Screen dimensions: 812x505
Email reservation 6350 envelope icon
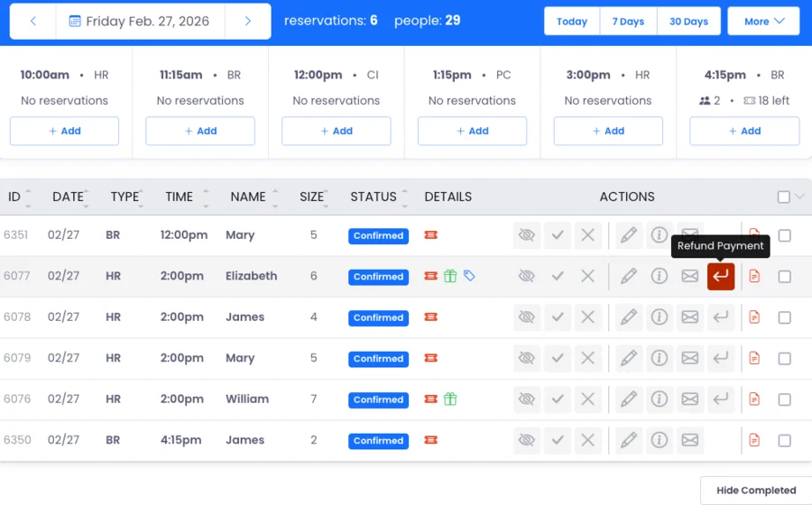tap(690, 440)
